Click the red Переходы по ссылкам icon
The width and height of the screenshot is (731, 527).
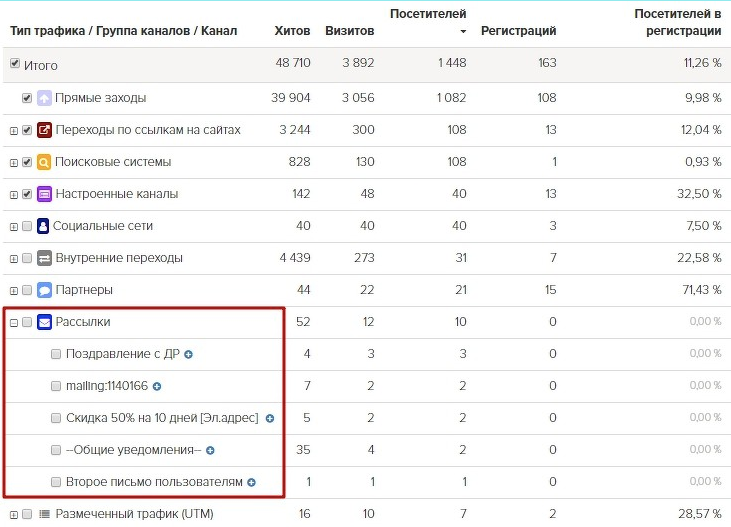tap(44, 130)
